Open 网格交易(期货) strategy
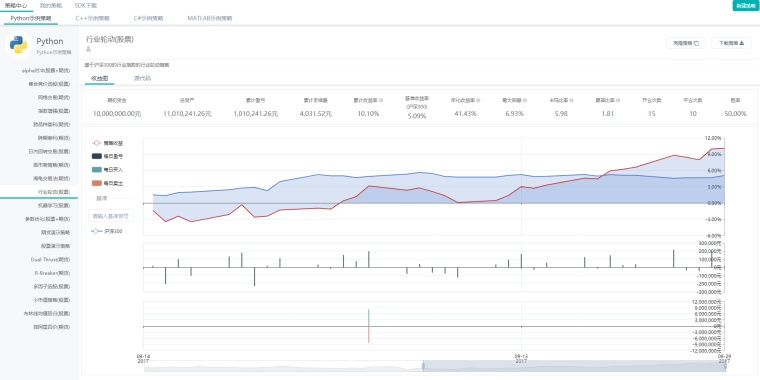 [54, 97]
